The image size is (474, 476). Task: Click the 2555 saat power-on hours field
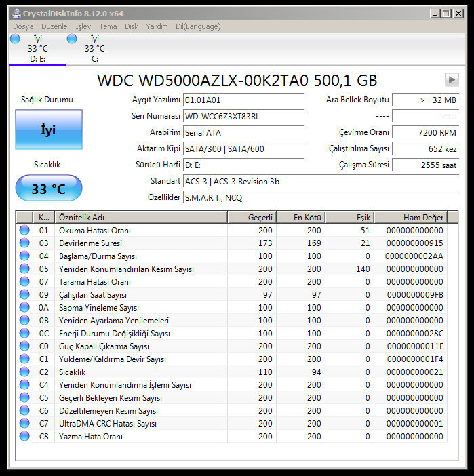pyautogui.click(x=426, y=165)
